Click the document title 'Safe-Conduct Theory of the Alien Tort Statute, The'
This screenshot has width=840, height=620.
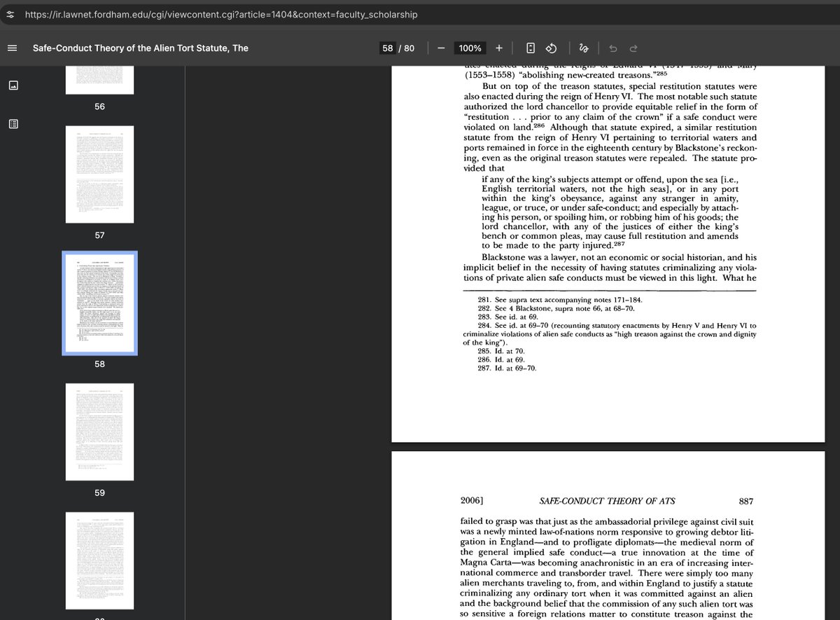[141, 48]
